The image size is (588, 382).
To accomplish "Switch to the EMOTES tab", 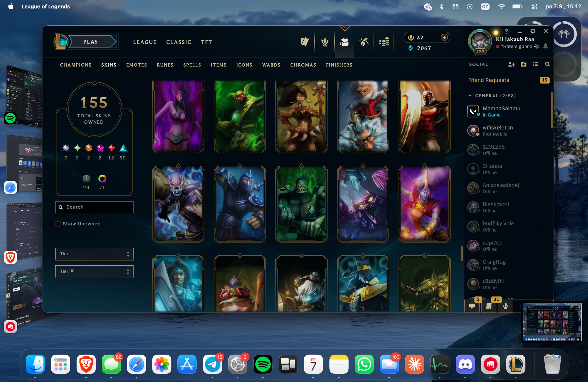I will click(137, 65).
